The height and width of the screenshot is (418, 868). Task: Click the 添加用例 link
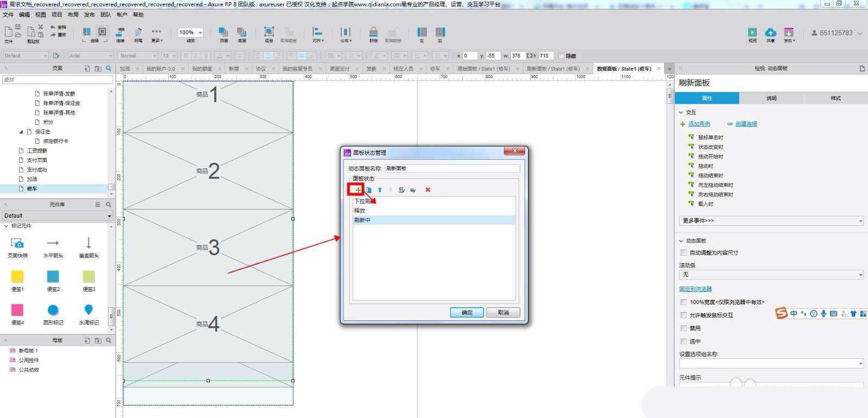click(699, 124)
